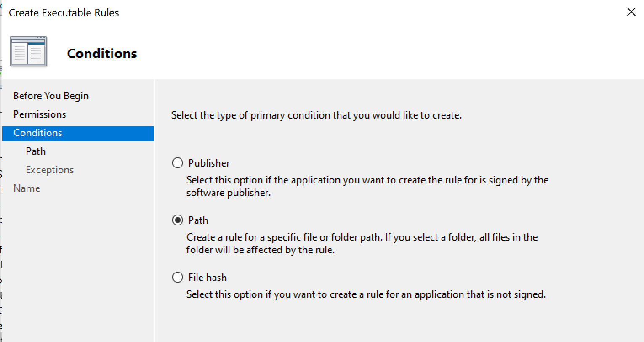Click the Create Executable Rules title text

[64, 13]
